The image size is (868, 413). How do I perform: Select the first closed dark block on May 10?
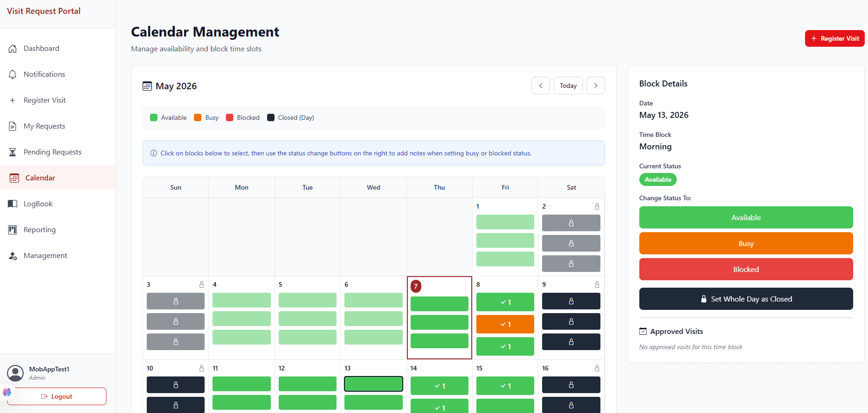(x=175, y=385)
